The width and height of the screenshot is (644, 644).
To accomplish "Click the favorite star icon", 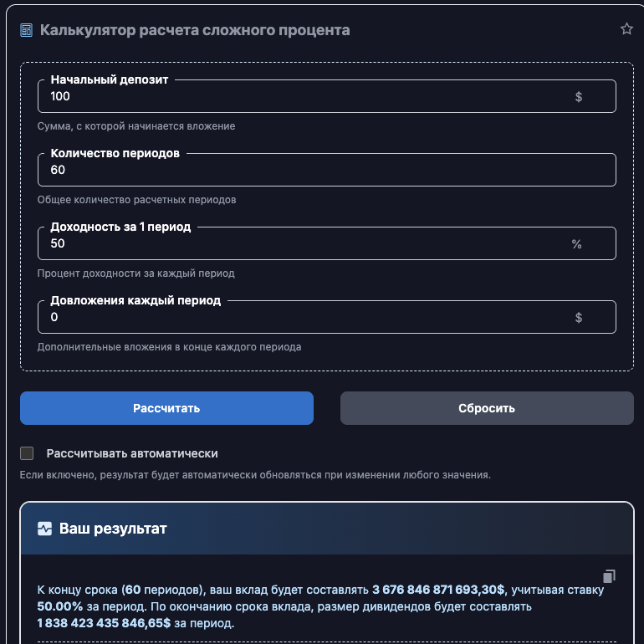I will click(626, 29).
